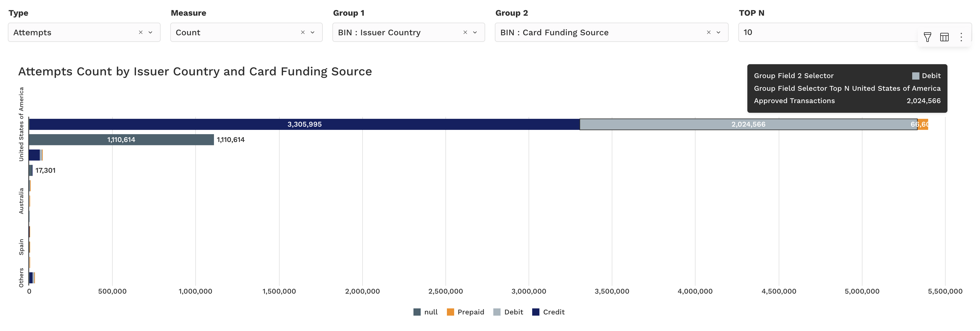Screen dimensions: 980x331
Task: Open the Group 1 dropdown arrow
Action: pyautogui.click(x=475, y=32)
